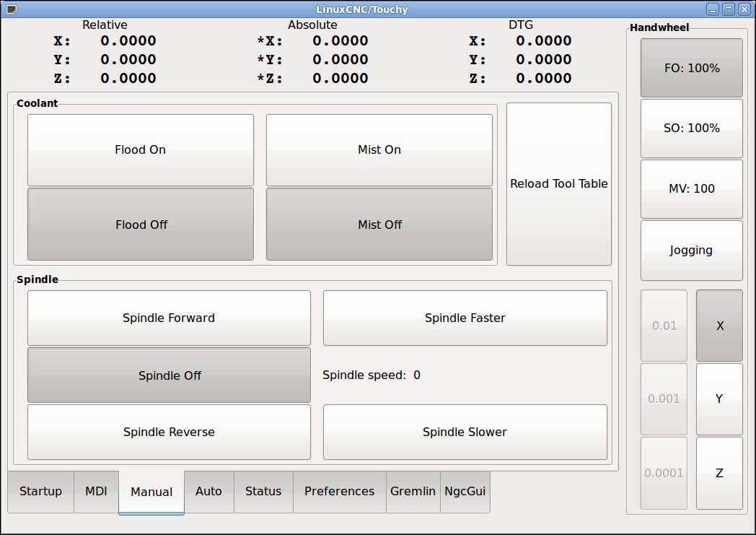Select the Z axis handwheel button
Viewport: 756px width, 535px height.
click(x=719, y=473)
